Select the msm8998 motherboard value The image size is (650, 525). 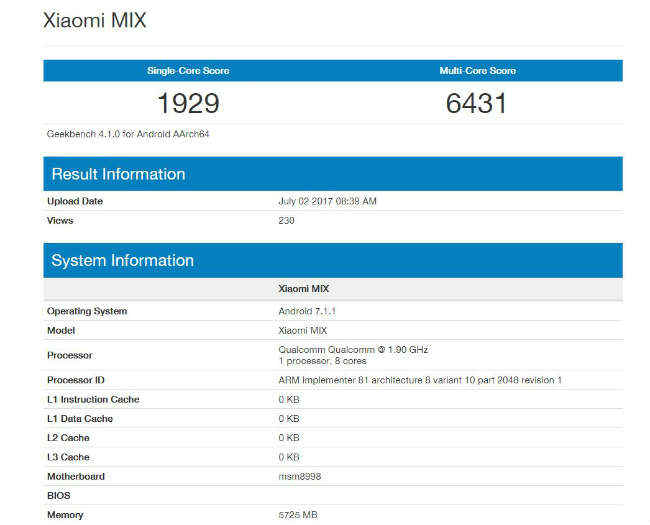pos(300,476)
